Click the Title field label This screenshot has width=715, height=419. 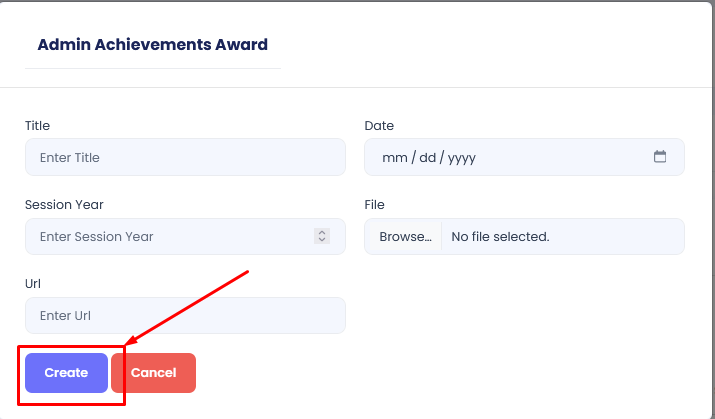[x=37, y=126]
